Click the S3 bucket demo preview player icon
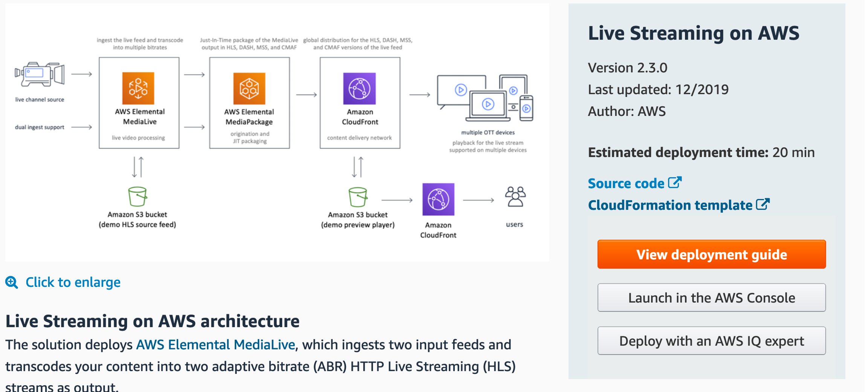 click(358, 197)
